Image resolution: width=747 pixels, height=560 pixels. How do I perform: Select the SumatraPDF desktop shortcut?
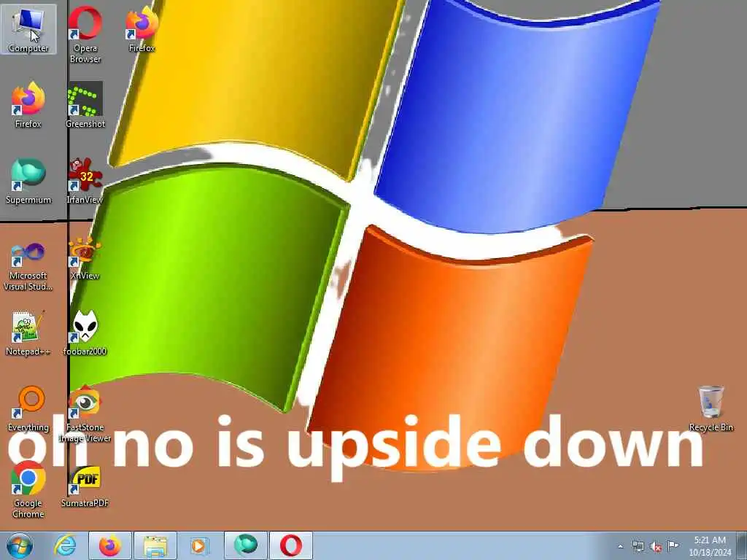tap(85, 486)
